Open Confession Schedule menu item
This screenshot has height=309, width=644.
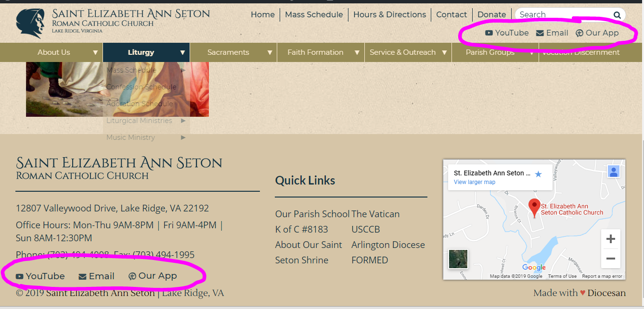(x=142, y=87)
